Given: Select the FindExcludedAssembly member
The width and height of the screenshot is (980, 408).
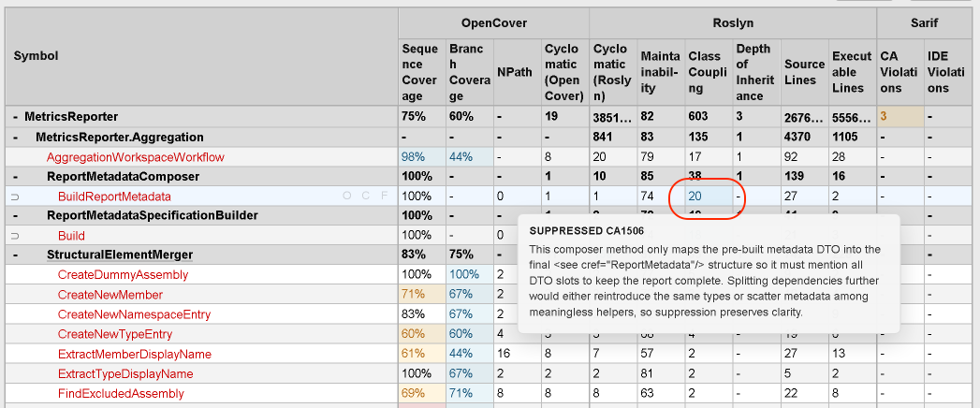Looking at the screenshot, I should tap(121, 394).
